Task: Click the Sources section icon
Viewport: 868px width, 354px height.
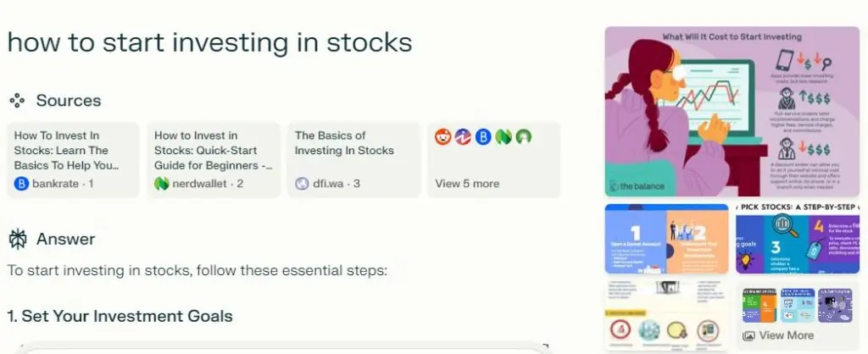Action: [x=17, y=101]
